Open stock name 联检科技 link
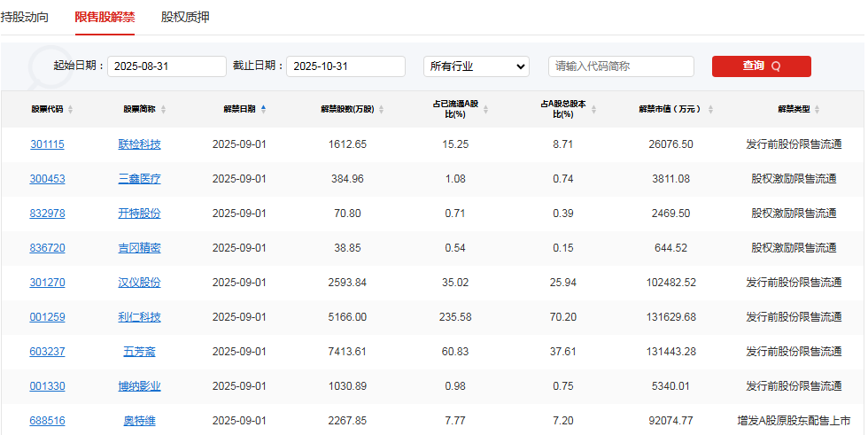Screen dimensions: 868x435 click(x=140, y=144)
